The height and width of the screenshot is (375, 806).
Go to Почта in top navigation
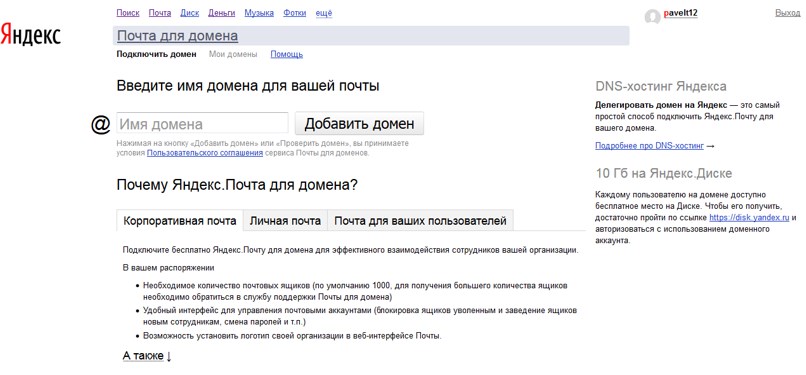pos(160,13)
